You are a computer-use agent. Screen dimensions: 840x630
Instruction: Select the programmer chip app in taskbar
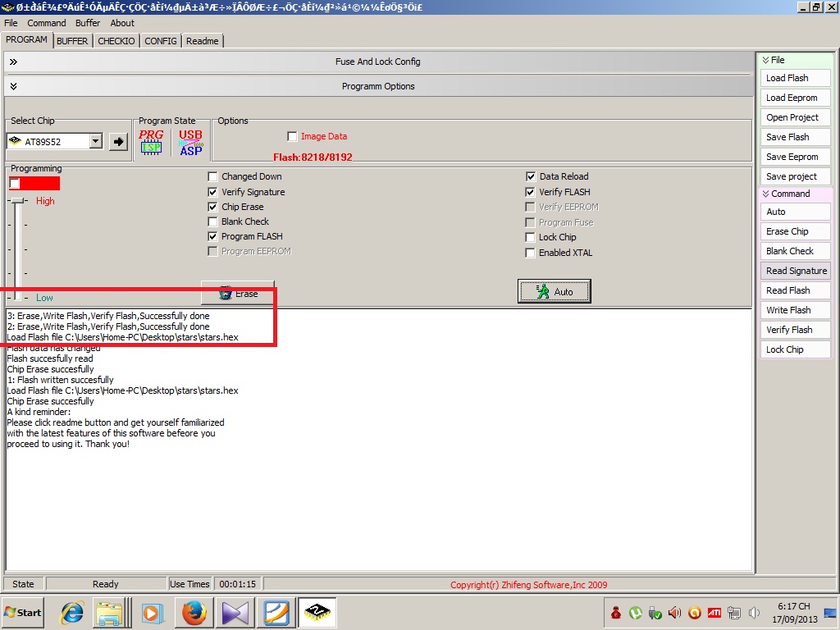point(317,612)
